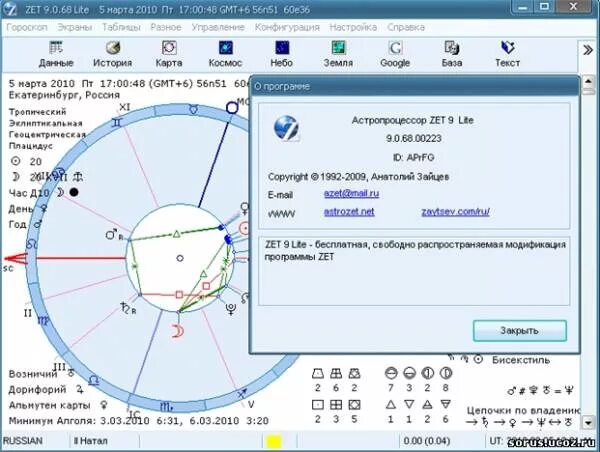This screenshot has height=452, width=600.
Task: Click the Sagittarius sign on zodiac ring
Action: pyautogui.click(x=242, y=393)
